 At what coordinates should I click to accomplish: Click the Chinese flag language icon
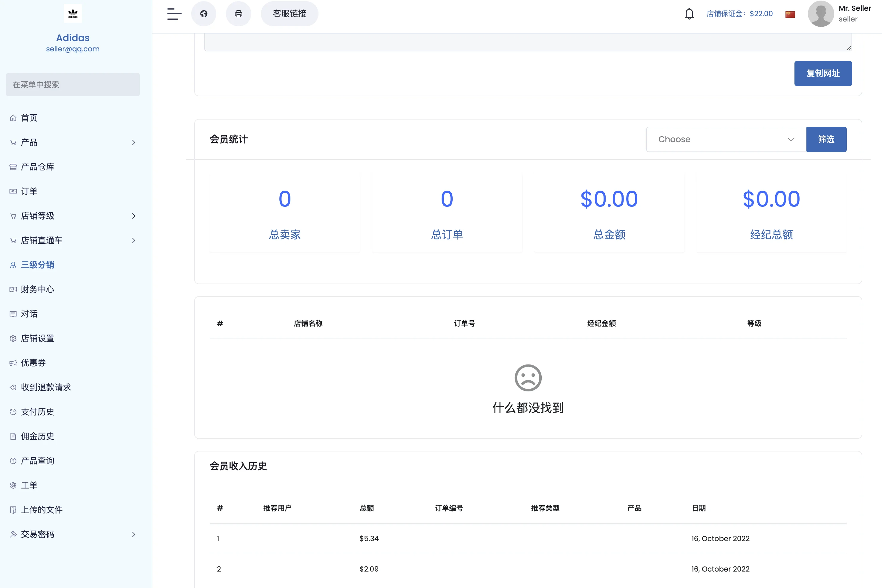(x=790, y=14)
